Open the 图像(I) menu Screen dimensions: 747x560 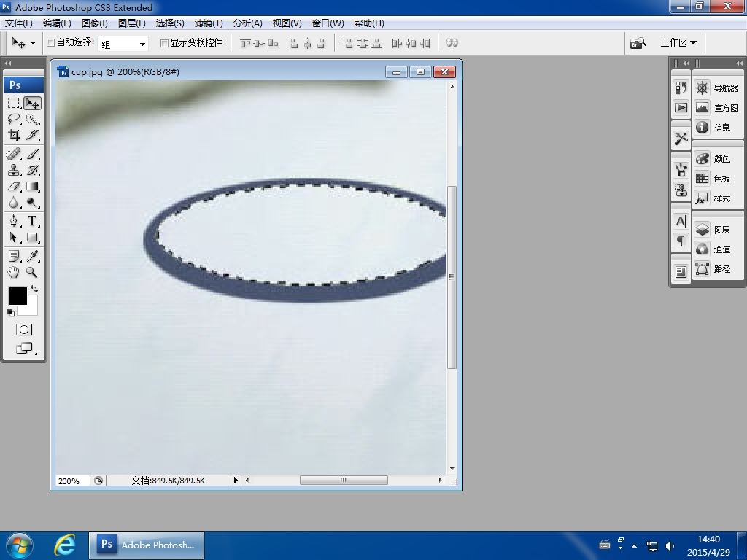94,23
